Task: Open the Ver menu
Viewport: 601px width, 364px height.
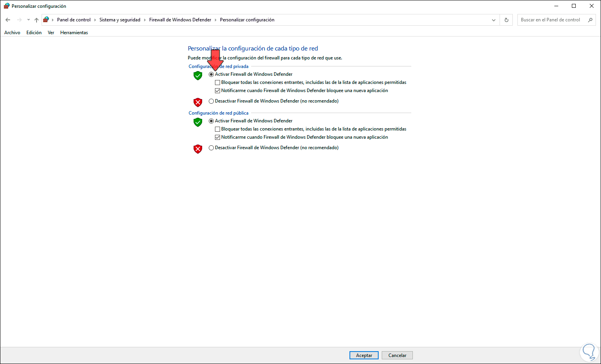Action: pyautogui.click(x=51, y=33)
